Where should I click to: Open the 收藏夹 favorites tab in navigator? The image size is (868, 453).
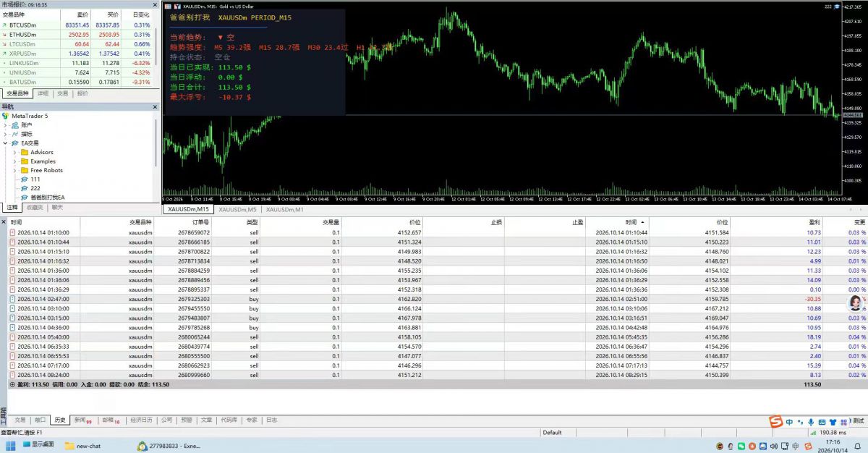coord(35,208)
